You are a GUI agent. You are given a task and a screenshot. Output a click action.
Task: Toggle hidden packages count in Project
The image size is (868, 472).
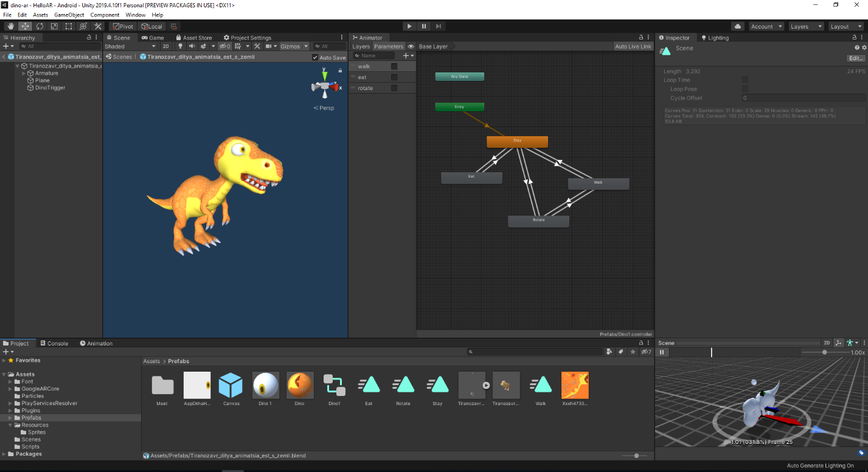pos(646,352)
